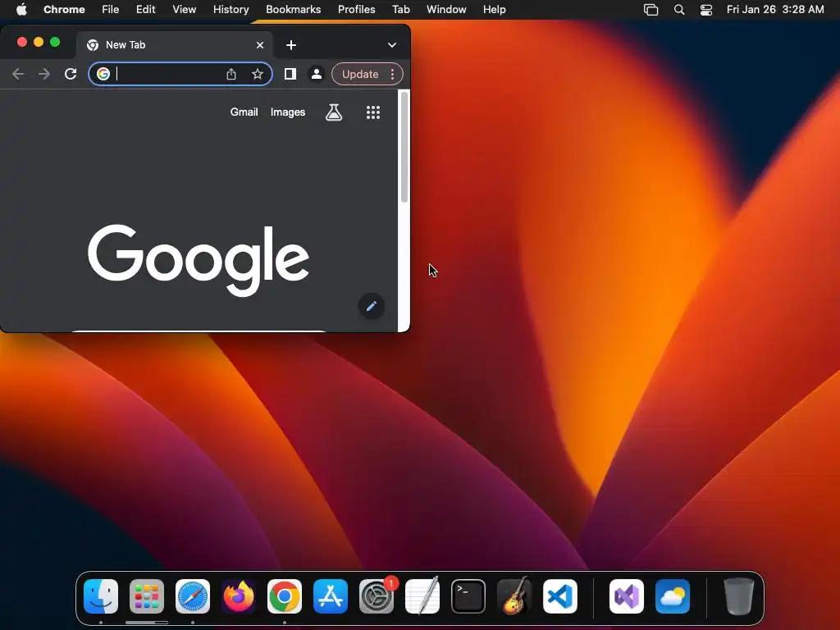
Task: Open Finder from the Dock
Action: (x=101, y=596)
